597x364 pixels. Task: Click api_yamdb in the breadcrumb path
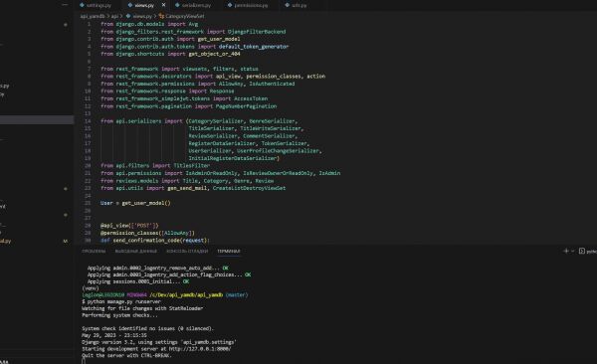(x=93, y=16)
